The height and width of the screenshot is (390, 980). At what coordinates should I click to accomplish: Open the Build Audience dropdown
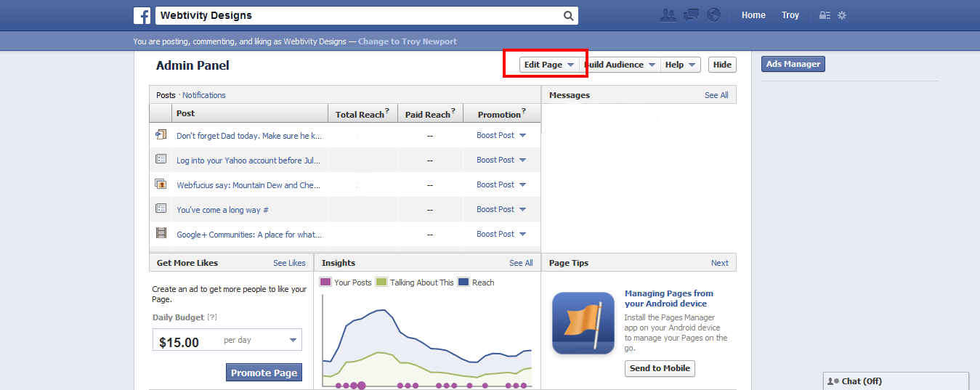[x=620, y=65]
